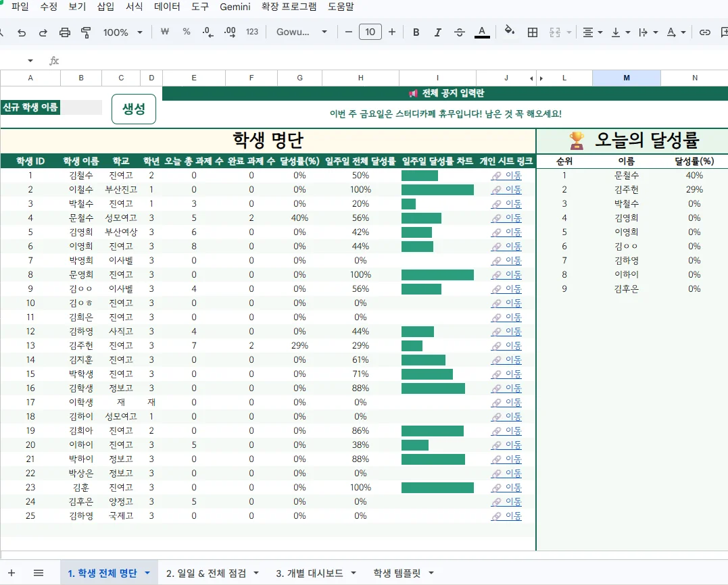Toggle strikethrough formatting
The image size is (728, 585).
click(x=459, y=32)
